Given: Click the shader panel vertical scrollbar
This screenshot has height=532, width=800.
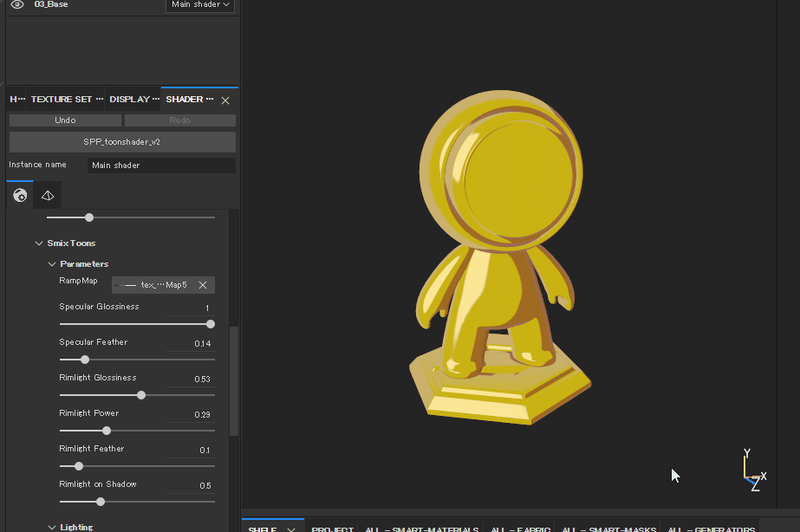Looking at the screenshot, I should (234, 381).
